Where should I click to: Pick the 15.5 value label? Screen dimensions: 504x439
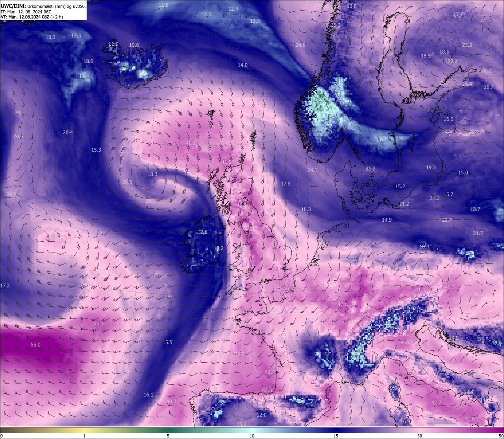167,342
